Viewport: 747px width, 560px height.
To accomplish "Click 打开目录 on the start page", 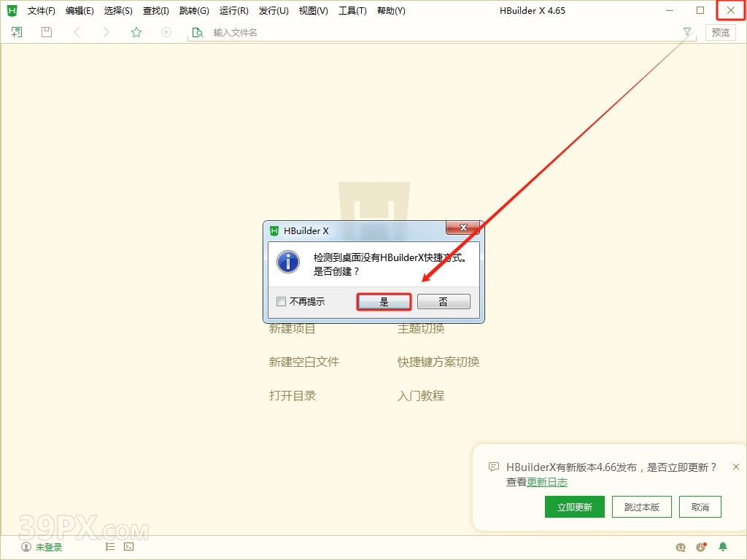I will tap(293, 396).
